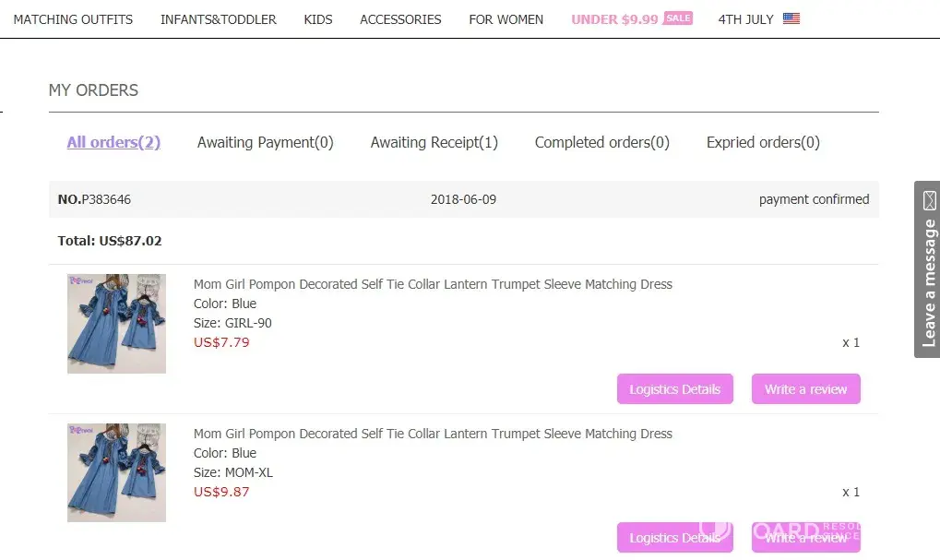View the Completed orders(0) tab

click(x=602, y=142)
